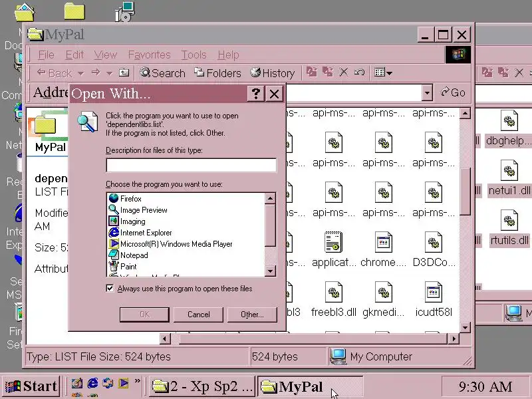Click the MyPal taskbar button
The width and height of the screenshot is (532, 399).
[310, 386]
